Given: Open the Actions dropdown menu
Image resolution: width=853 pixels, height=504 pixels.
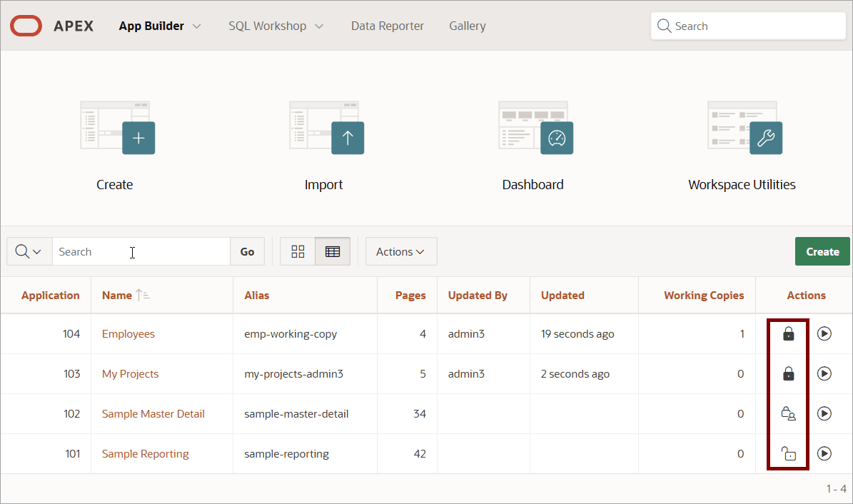Looking at the screenshot, I should (x=401, y=251).
